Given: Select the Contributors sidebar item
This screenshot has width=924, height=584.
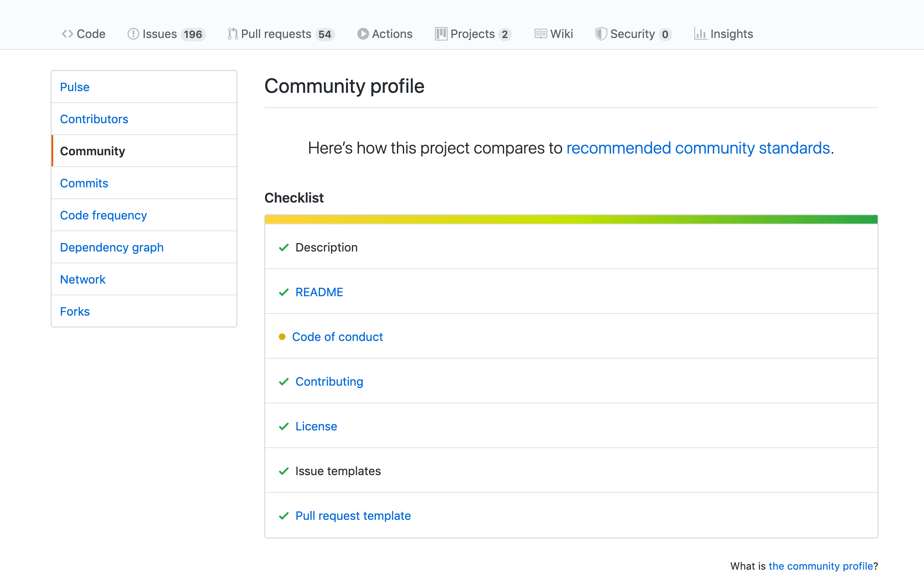Looking at the screenshot, I should (94, 119).
